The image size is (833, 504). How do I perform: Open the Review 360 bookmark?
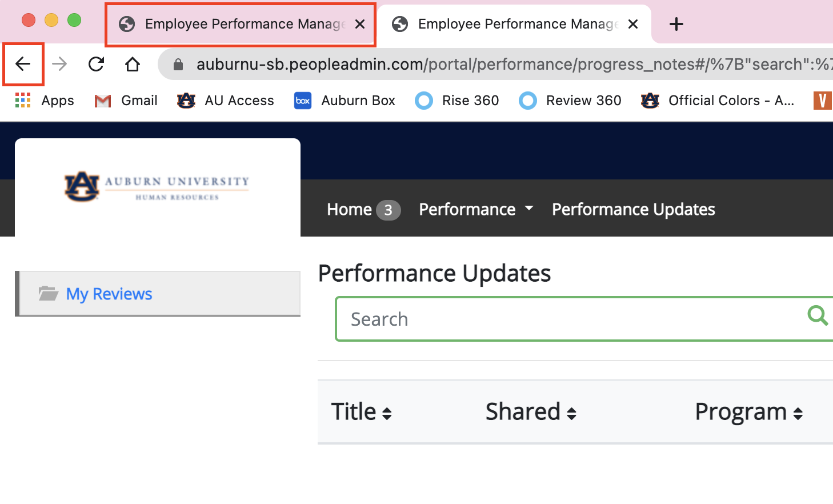coord(570,101)
